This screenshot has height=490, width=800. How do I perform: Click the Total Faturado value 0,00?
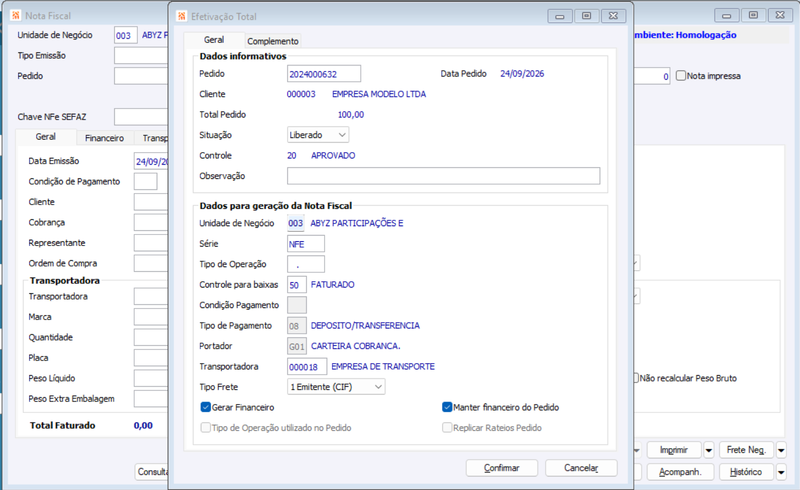click(x=143, y=425)
